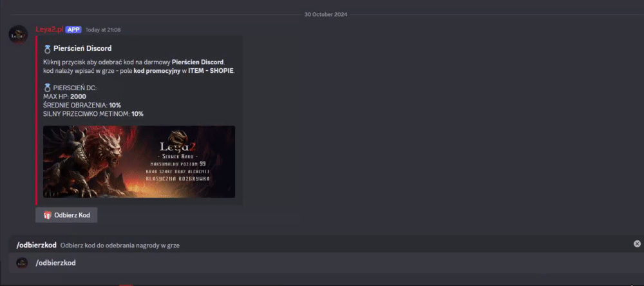
Task: Click the /odbierzkod text in the message input
Action: click(55, 263)
